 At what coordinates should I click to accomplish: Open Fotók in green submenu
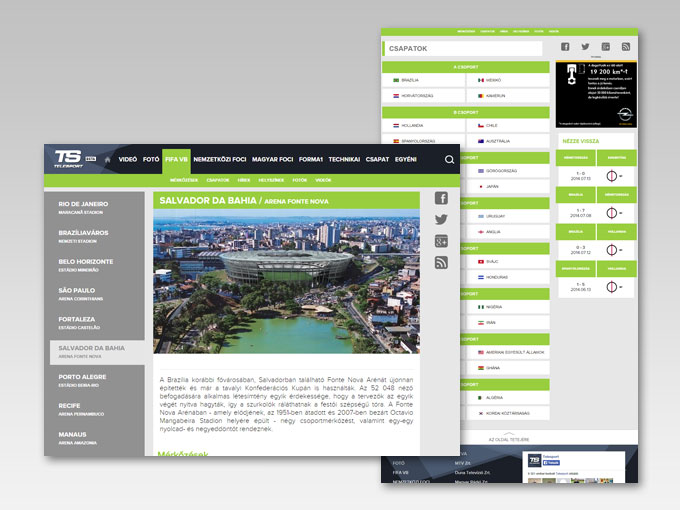coord(300,180)
